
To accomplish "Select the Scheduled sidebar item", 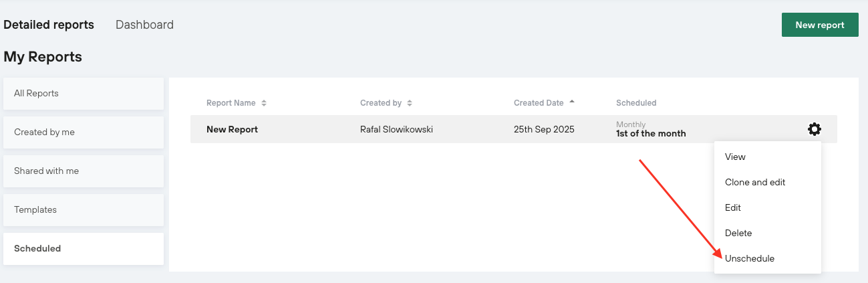I will (x=83, y=249).
